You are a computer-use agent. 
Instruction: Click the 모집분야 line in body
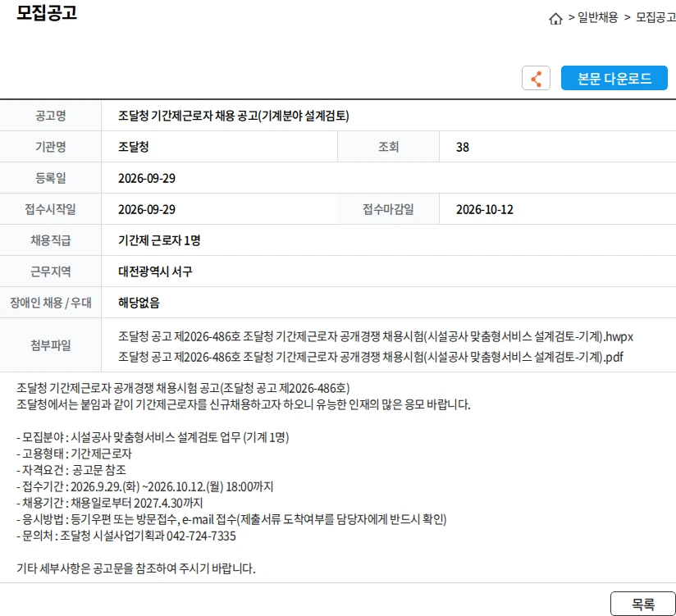point(153,437)
